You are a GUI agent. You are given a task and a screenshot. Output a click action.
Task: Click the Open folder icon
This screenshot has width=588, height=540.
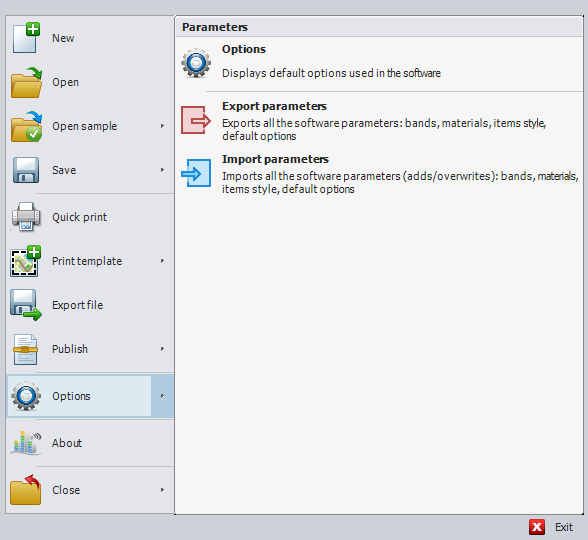coord(26,82)
